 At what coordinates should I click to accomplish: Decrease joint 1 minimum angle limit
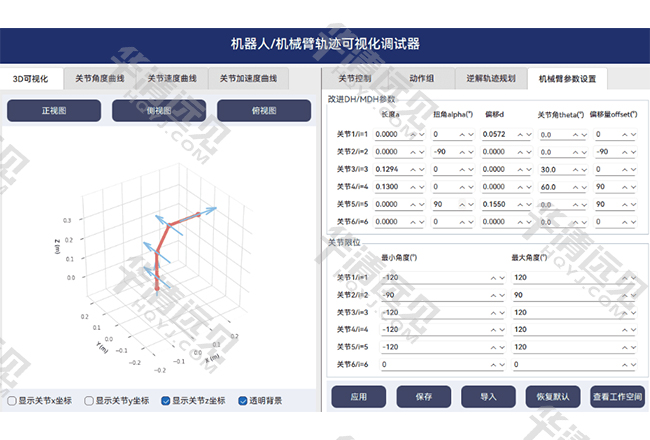click(x=501, y=278)
